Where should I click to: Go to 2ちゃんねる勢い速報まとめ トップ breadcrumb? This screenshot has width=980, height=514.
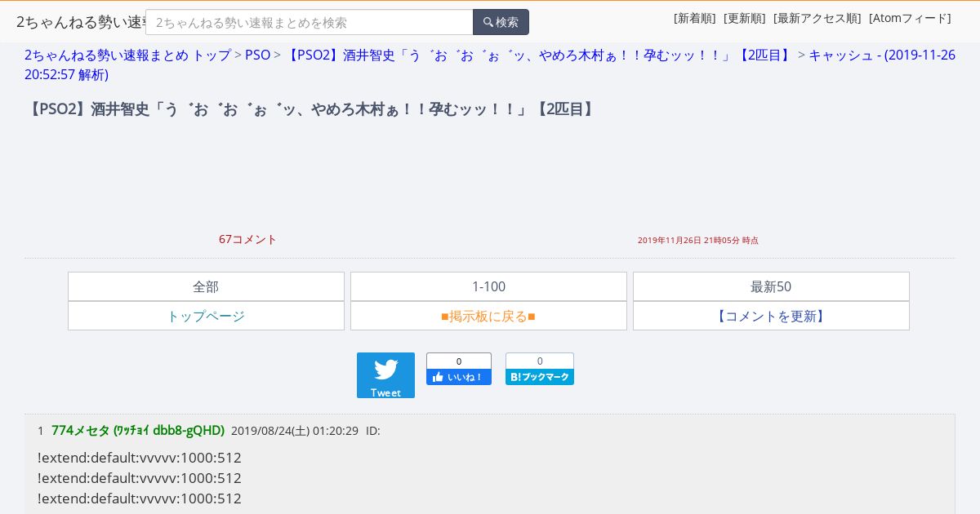pos(128,55)
